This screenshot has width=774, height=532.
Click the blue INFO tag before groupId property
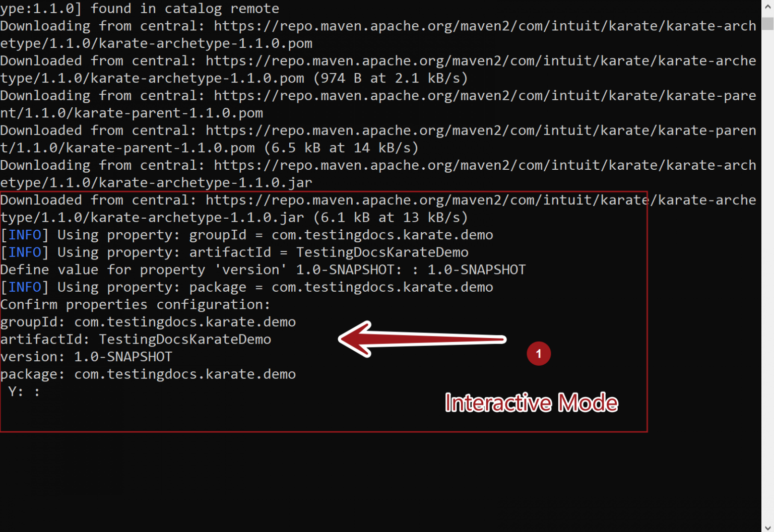click(x=25, y=235)
